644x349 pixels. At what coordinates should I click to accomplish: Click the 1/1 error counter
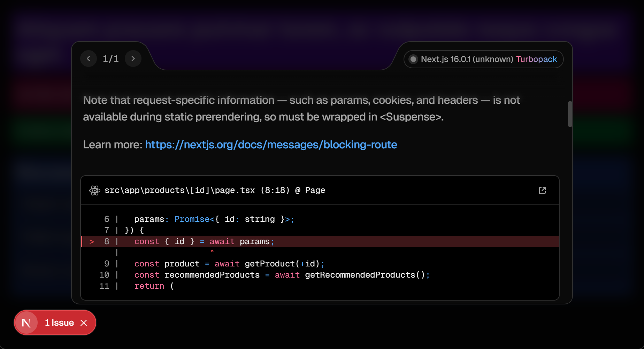pyautogui.click(x=110, y=59)
